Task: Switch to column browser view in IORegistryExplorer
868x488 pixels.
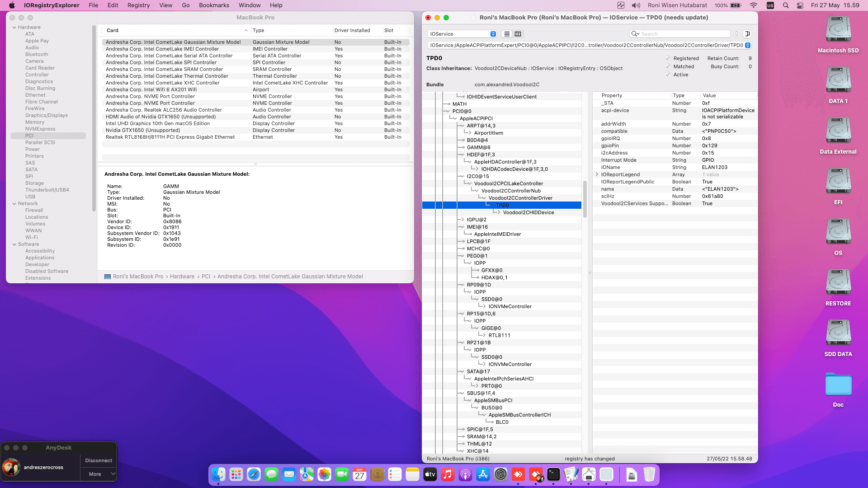Action: click(518, 34)
